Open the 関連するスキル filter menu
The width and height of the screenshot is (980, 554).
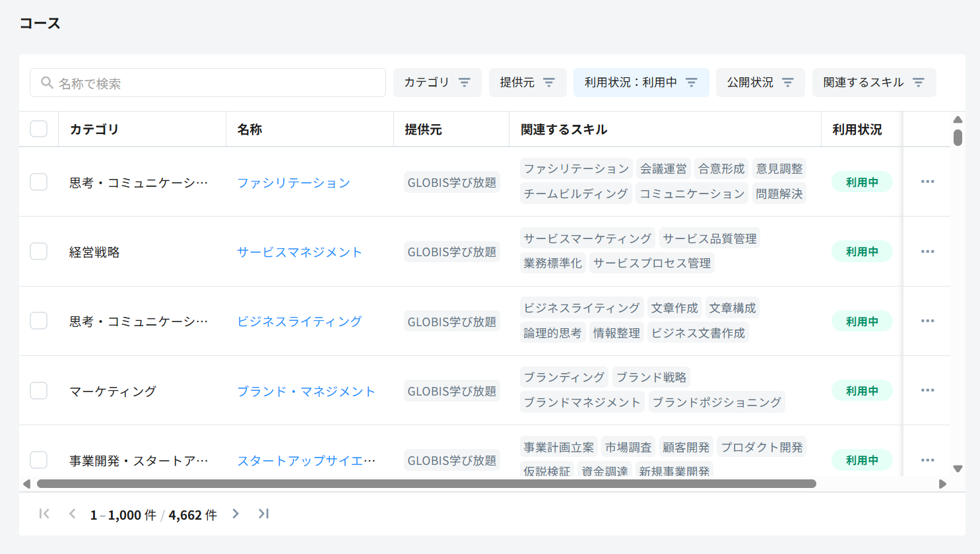(874, 83)
